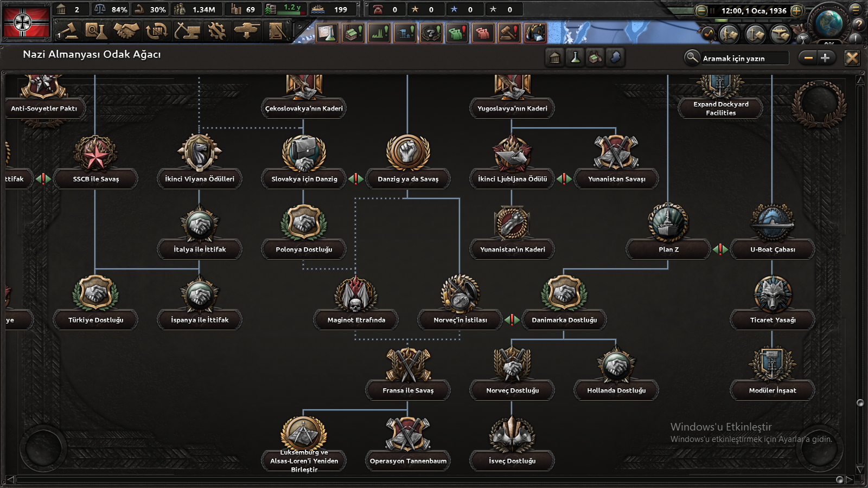Click the focus search field 'Aramak için yazın'
Viewport: 868px width, 488px height.
(744, 58)
